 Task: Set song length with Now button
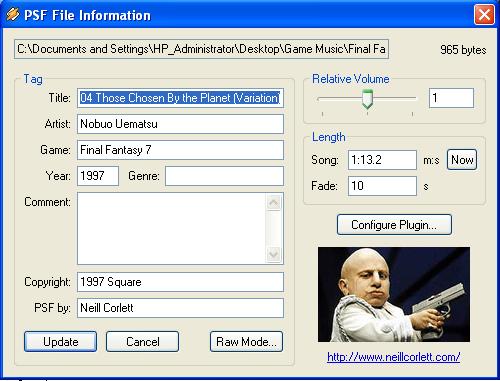[x=462, y=160]
